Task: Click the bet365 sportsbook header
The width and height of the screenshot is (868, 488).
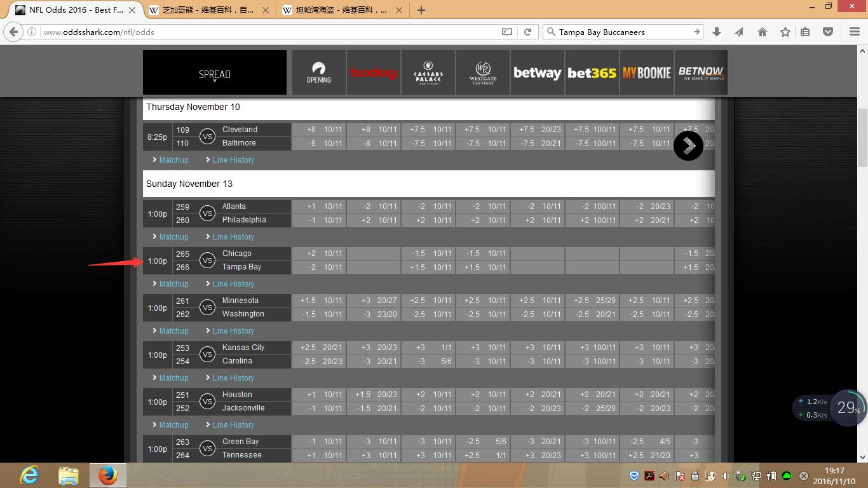Action: click(x=592, y=73)
